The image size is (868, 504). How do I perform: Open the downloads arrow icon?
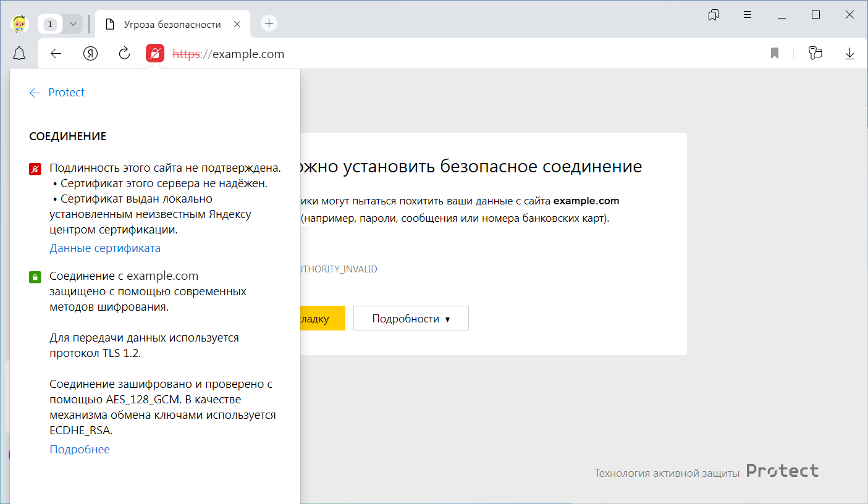point(849,54)
